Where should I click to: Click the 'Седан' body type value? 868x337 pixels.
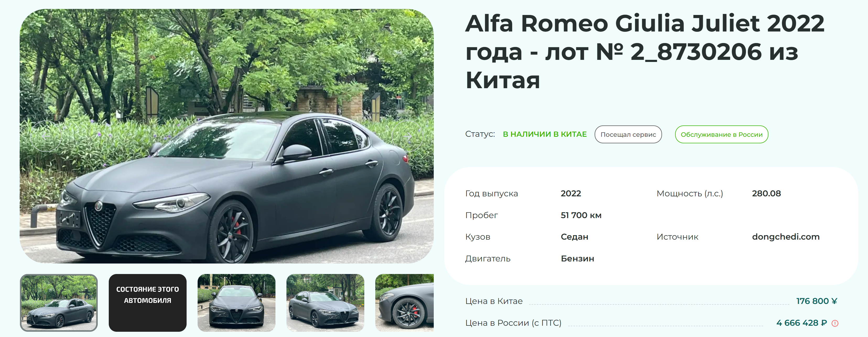[x=574, y=237]
